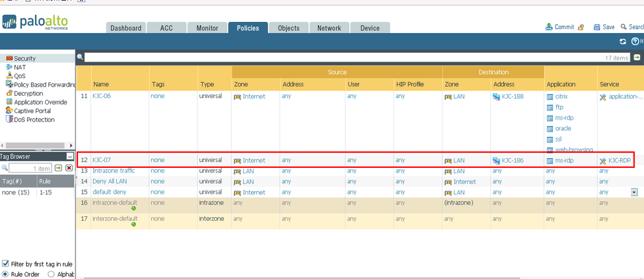Click the refresh icon in the blue bar
This screenshot has height=279, width=644.
click(623, 41)
